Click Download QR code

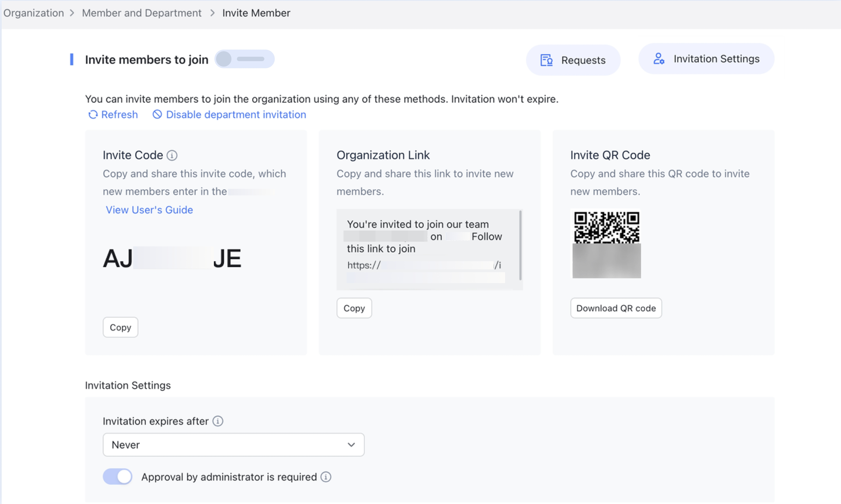click(616, 308)
